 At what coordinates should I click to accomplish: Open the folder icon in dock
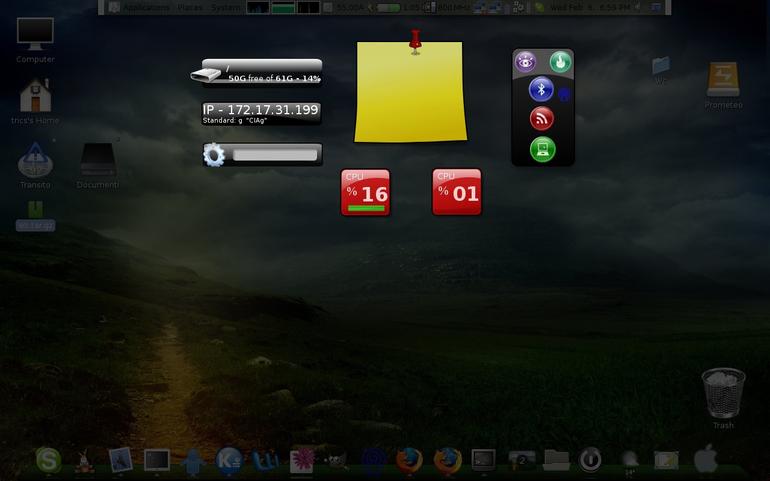[556, 461]
